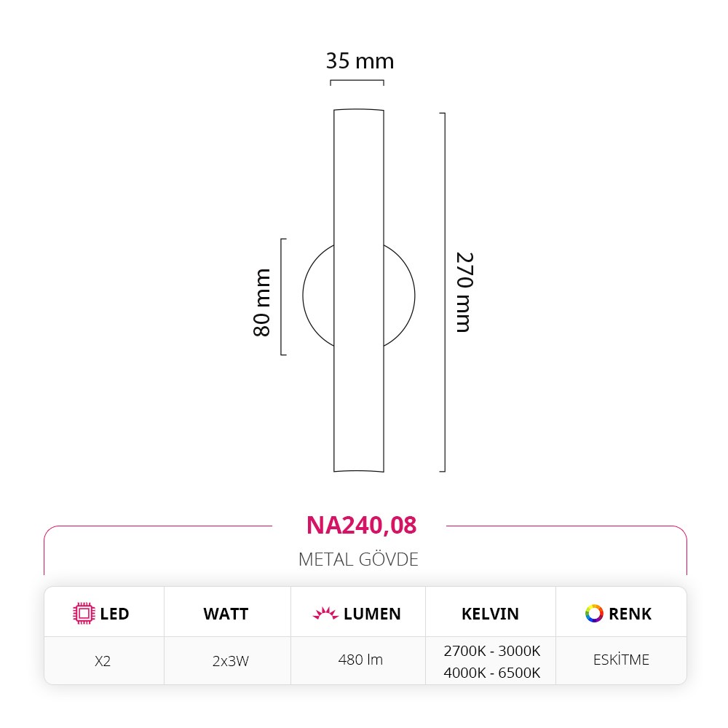Click the 35 mm width dimension label
The height and width of the screenshot is (728, 728).
[x=360, y=61]
